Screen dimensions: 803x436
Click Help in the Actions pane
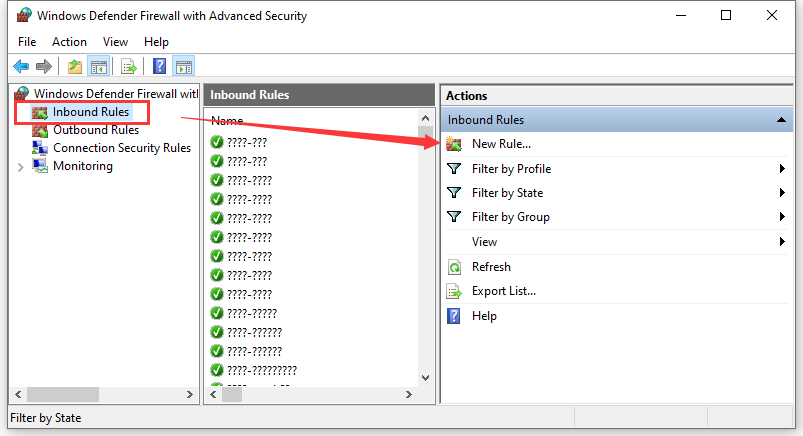click(x=484, y=316)
